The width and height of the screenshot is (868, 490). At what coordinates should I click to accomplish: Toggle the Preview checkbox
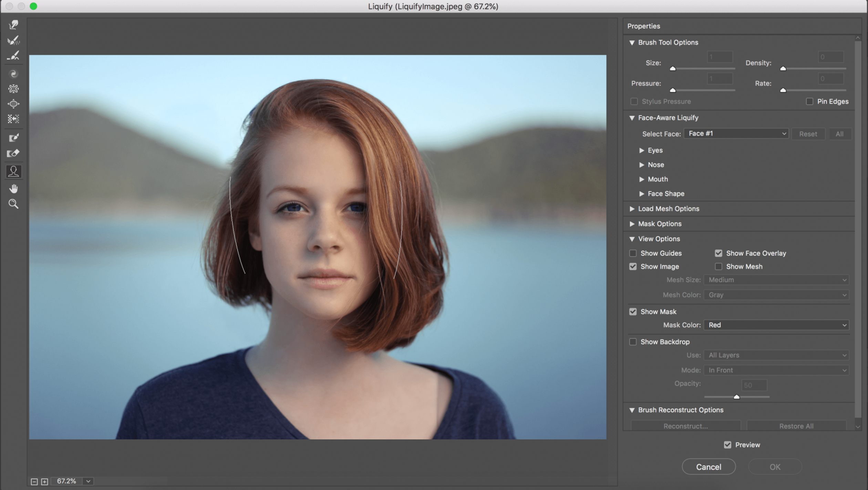tap(727, 445)
